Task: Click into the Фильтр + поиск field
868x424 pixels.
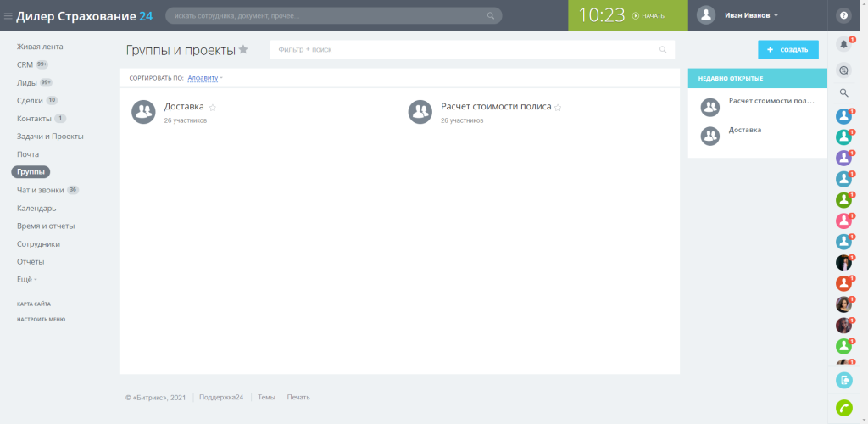Action: (472, 50)
